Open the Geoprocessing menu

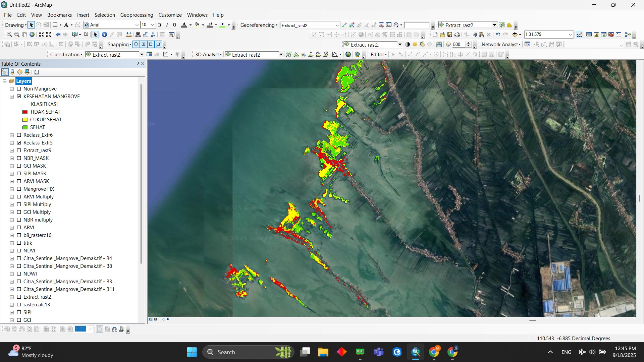coord(137,15)
